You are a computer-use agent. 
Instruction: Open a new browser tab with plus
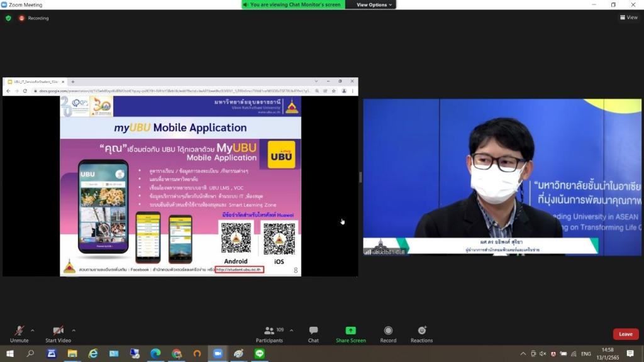pyautogui.click(x=73, y=82)
